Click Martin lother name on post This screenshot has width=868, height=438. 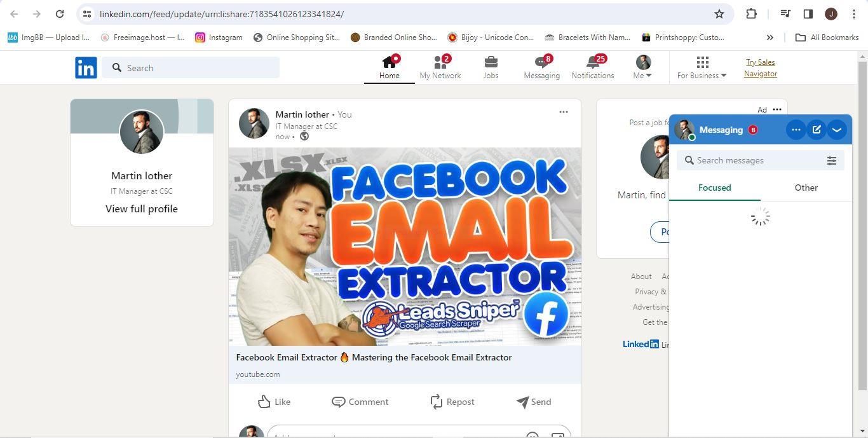tap(302, 114)
